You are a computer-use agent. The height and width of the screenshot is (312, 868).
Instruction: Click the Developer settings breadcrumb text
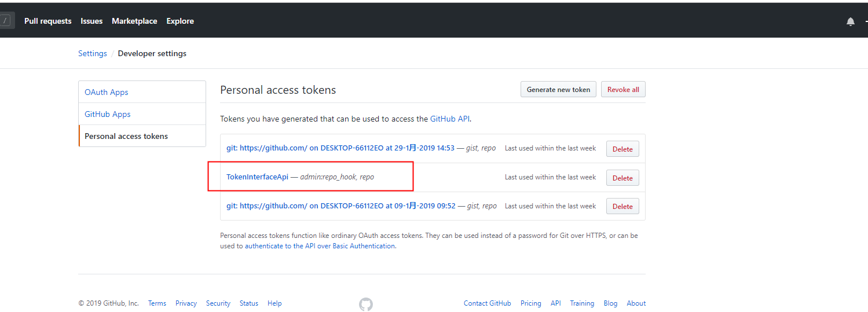click(152, 53)
